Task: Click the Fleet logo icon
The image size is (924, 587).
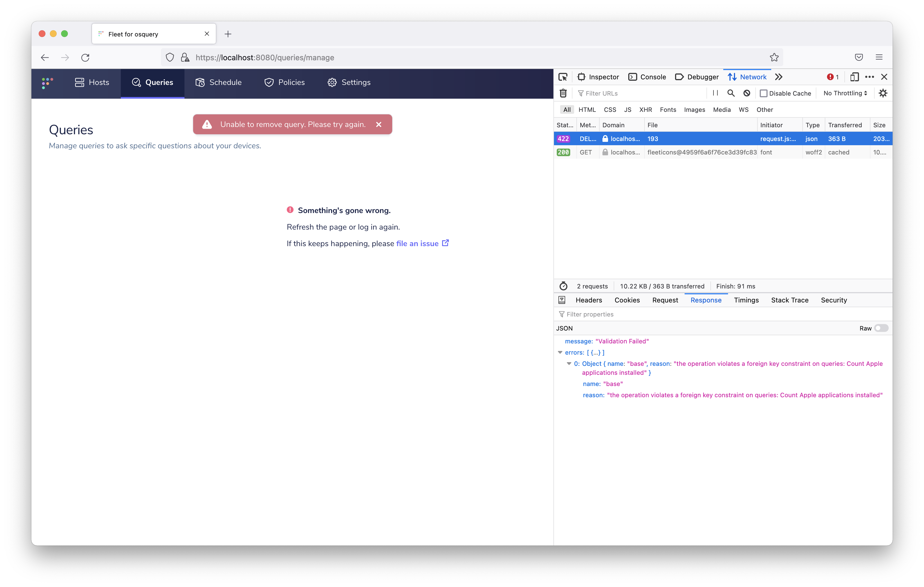Action: 47,82
